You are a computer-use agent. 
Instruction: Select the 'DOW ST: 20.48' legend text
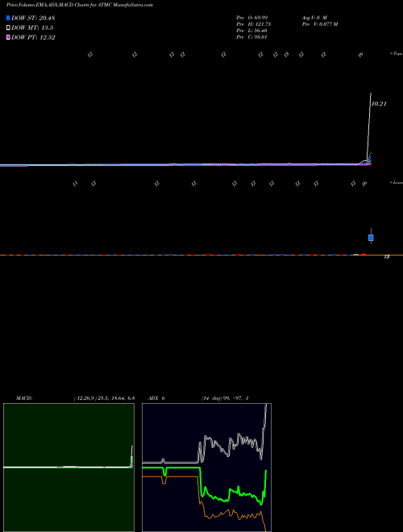tap(33, 18)
